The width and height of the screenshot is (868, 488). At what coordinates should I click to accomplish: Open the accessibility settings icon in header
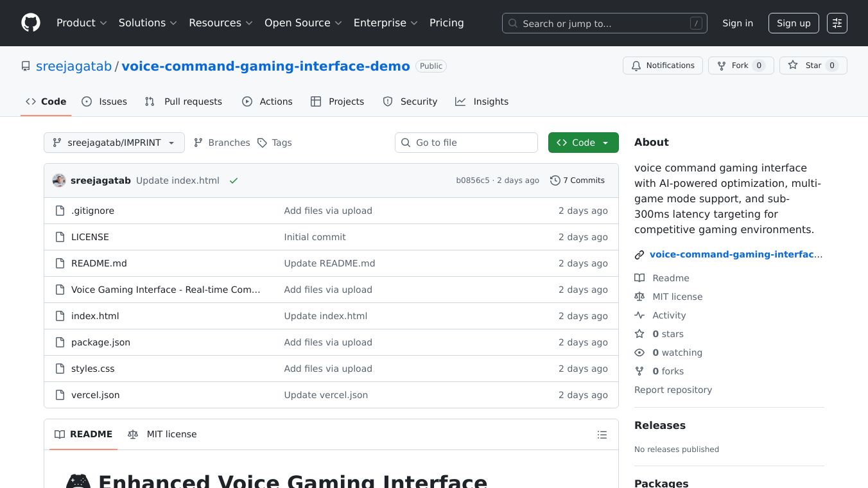tap(837, 23)
